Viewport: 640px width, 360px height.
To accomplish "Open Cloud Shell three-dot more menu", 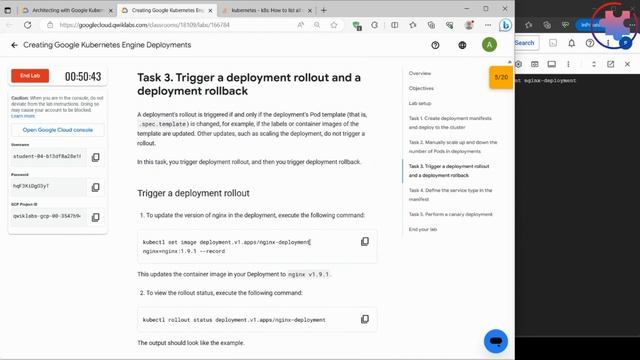I will click(x=568, y=64).
